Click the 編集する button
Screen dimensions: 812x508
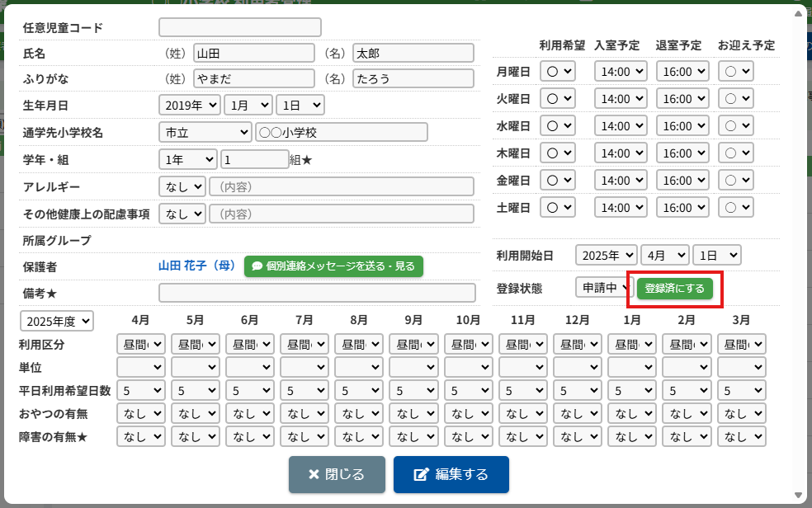coord(451,474)
